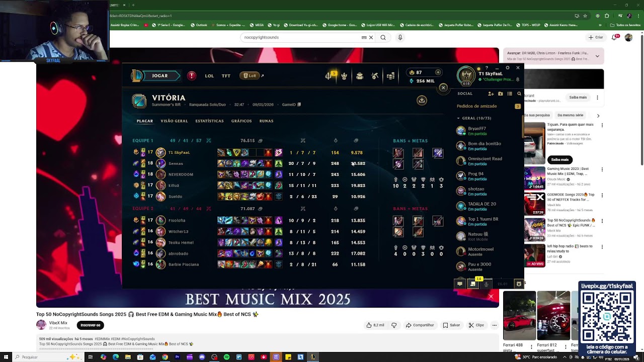The width and height of the screenshot is (644, 362).
Task: Open LoR external launcher button
Action: pyautogui.click(x=252, y=76)
